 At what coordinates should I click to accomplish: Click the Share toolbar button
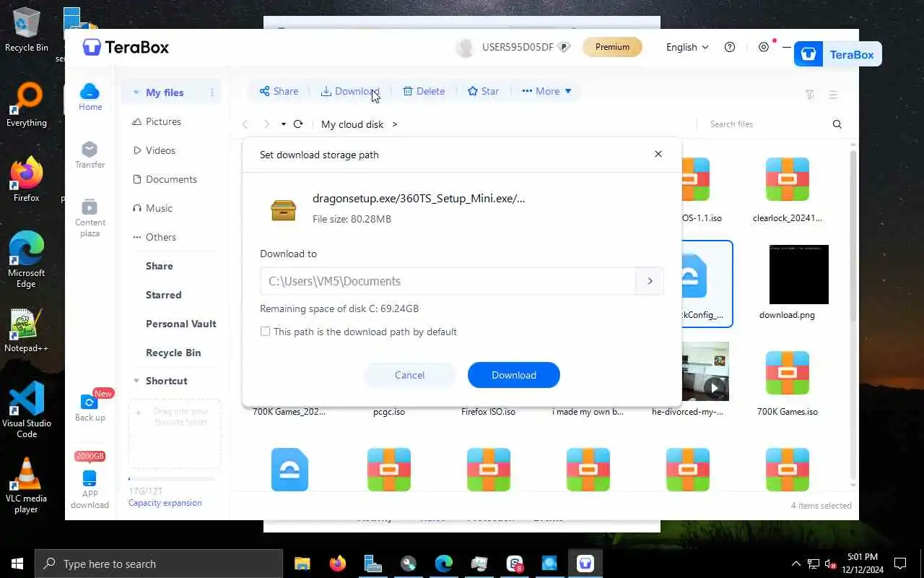pyautogui.click(x=279, y=91)
